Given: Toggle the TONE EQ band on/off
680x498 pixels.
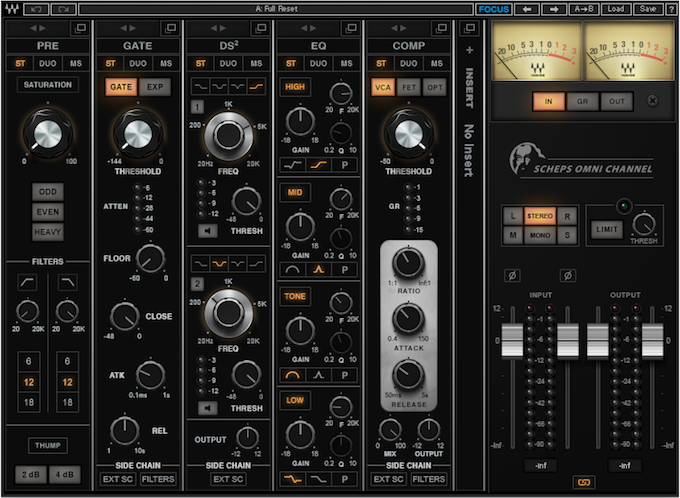Looking at the screenshot, I should point(295,296).
